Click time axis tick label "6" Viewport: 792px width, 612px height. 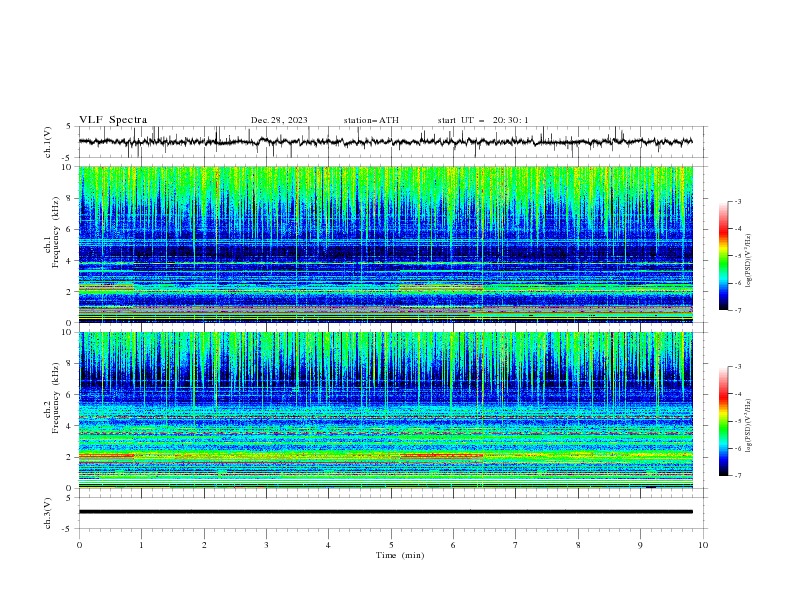tap(453, 545)
